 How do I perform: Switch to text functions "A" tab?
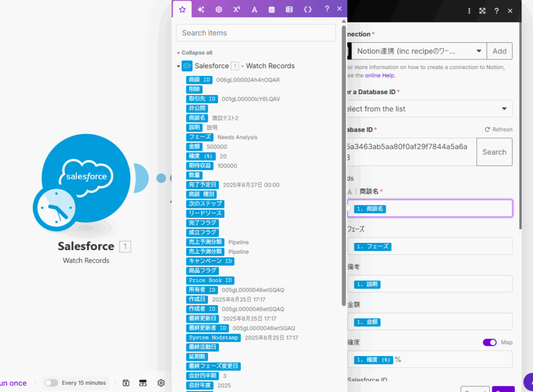coord(254,9)
